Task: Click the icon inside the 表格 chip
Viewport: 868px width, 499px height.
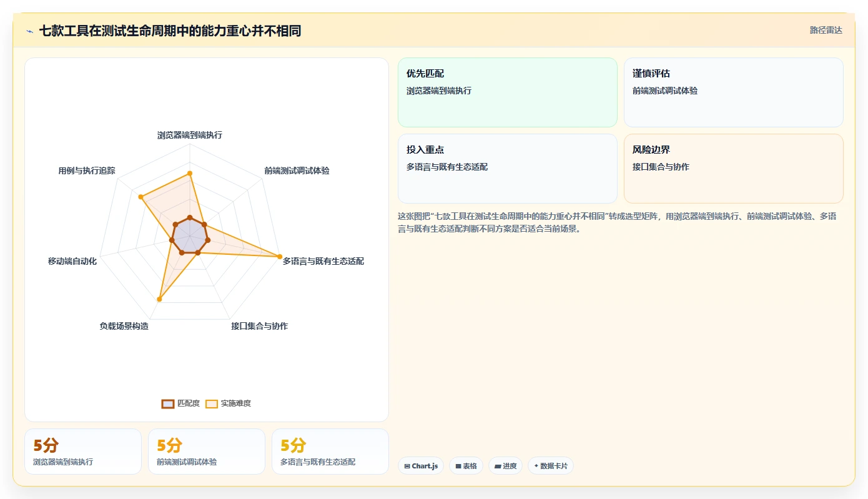Action: [x=458, y=467]
